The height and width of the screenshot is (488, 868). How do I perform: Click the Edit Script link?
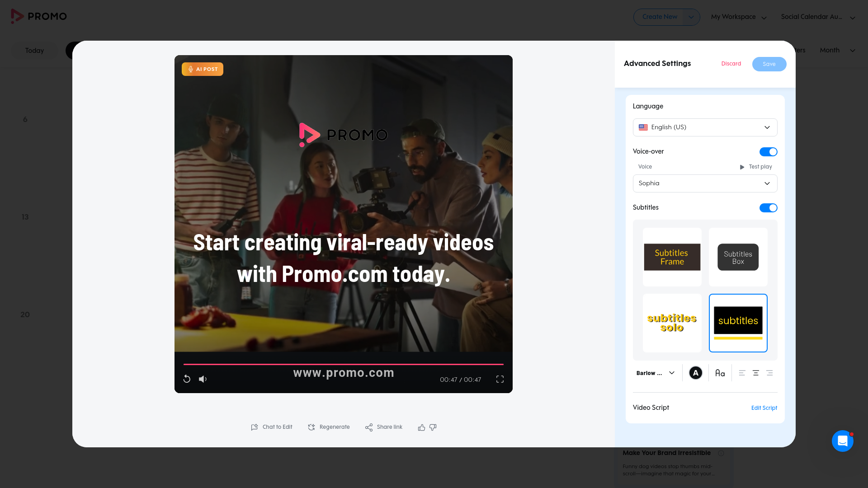coord(764,408)
